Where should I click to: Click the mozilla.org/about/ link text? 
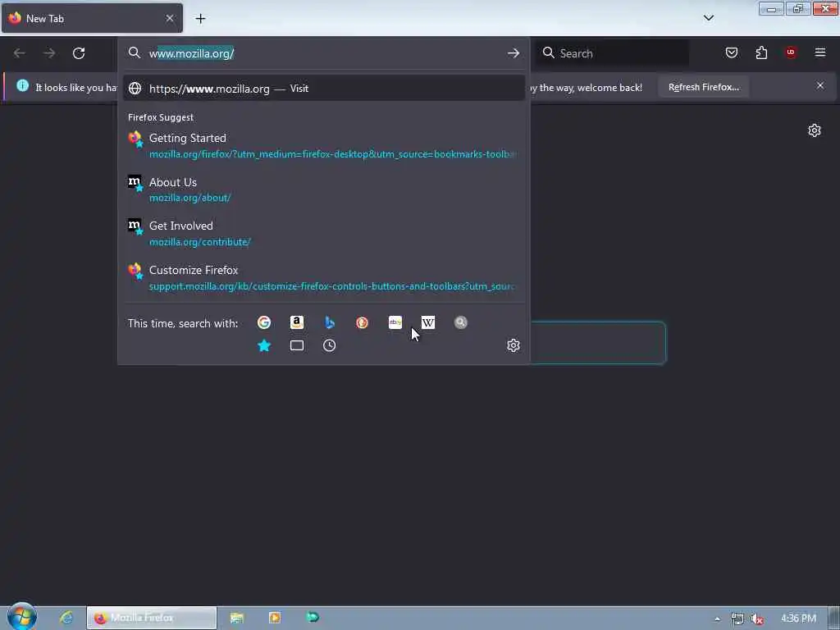[x=189, y=198]
